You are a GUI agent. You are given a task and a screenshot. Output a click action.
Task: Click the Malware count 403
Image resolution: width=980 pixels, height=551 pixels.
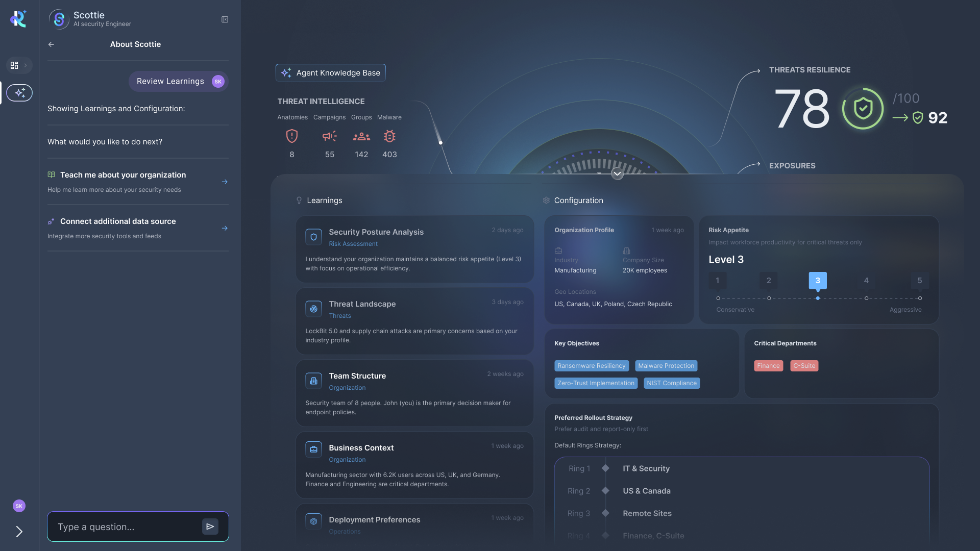389,155
